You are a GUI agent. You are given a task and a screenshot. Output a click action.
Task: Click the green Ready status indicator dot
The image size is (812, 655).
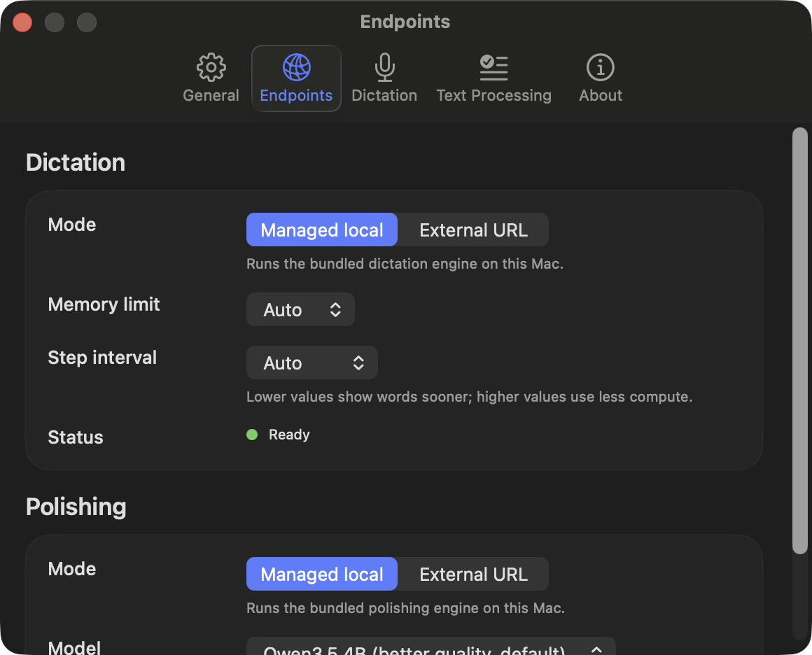pyautogui.click(x=252, y=435)
